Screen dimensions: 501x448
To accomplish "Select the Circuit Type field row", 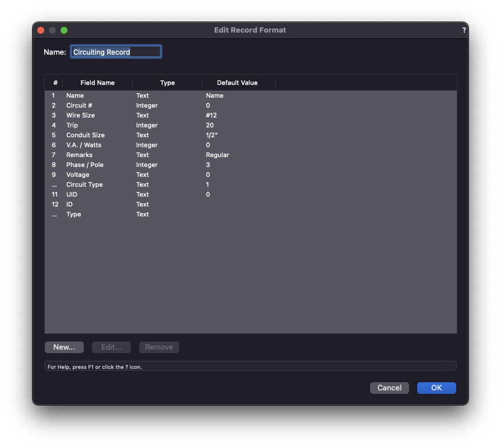I will [84, 184].
